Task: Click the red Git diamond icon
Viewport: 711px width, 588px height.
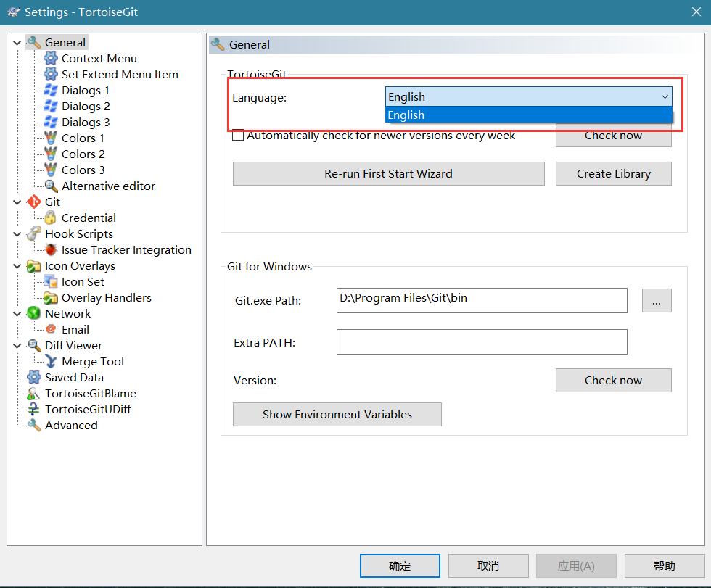Action: coord(34,202)
